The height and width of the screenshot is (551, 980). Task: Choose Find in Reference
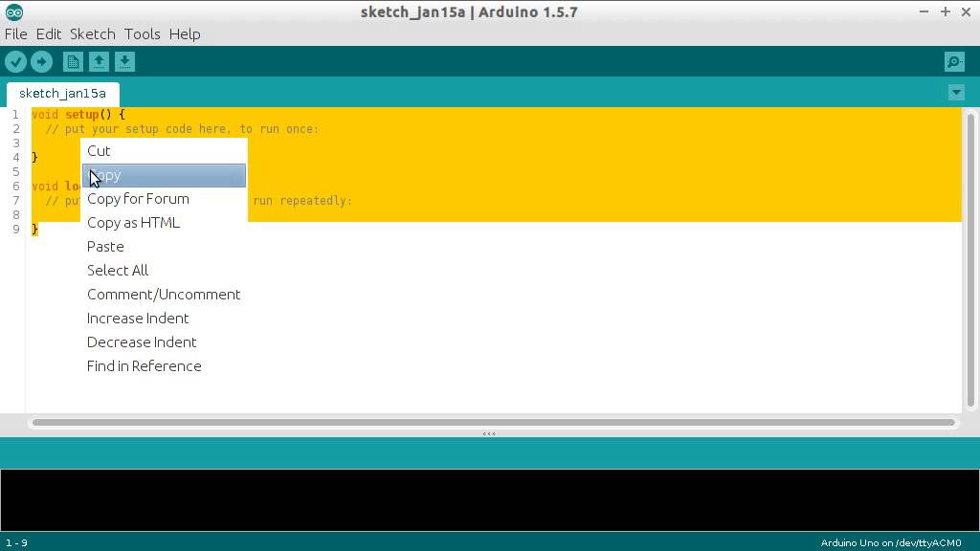click(x=164, y=366)
